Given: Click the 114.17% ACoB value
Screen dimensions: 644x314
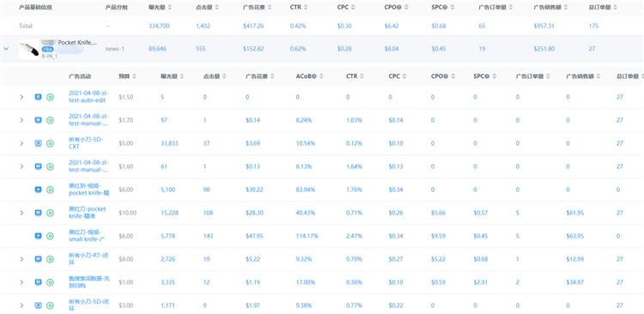Looking at the screenshot, I should point(307,236).
